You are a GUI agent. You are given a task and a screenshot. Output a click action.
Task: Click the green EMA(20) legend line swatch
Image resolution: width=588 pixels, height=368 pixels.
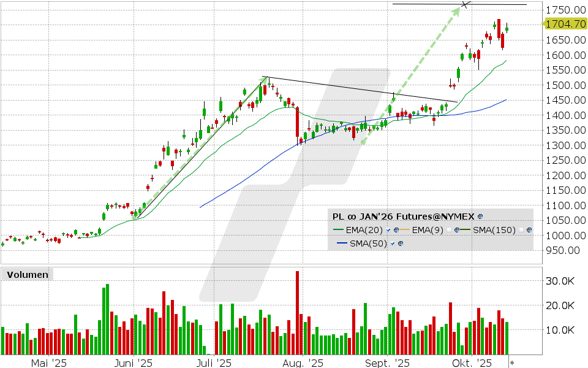340,230
